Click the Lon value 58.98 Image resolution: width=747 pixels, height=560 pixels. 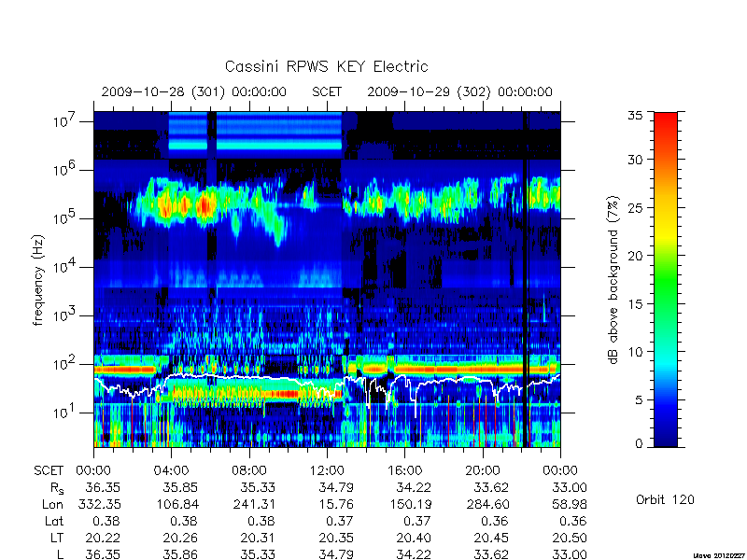pyautogui.click(x=570, y=504)
